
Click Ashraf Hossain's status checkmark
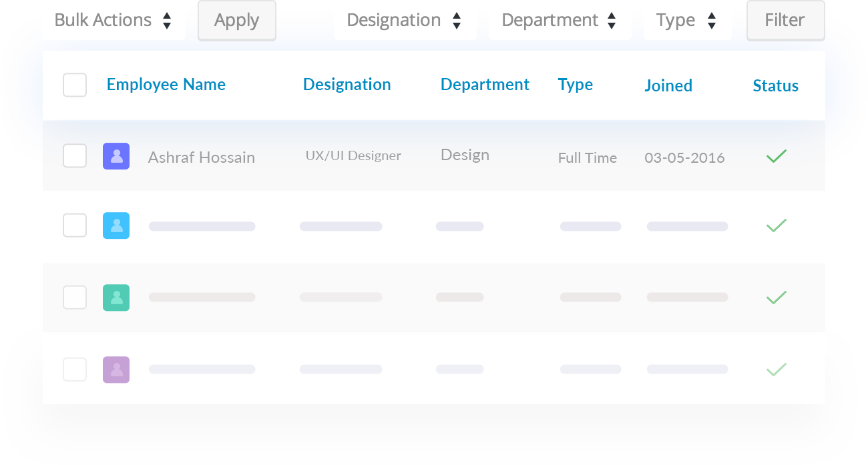click(x=776, y=156)
